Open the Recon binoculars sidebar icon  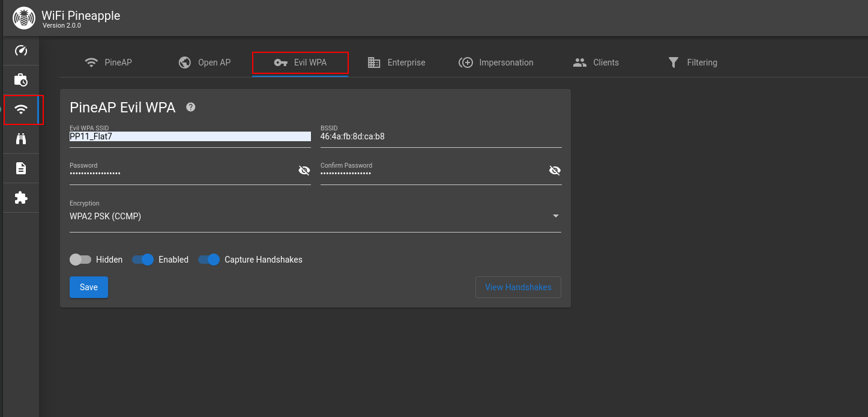21,139
